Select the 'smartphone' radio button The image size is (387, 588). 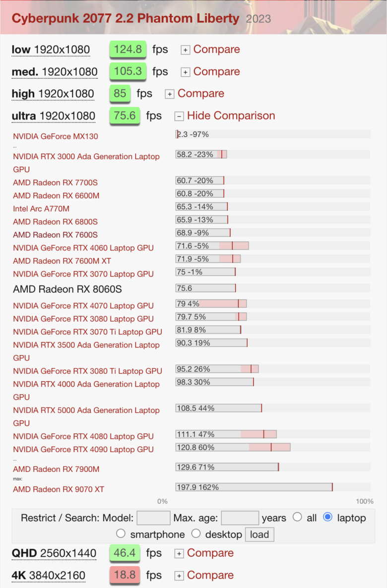[121, 534]
